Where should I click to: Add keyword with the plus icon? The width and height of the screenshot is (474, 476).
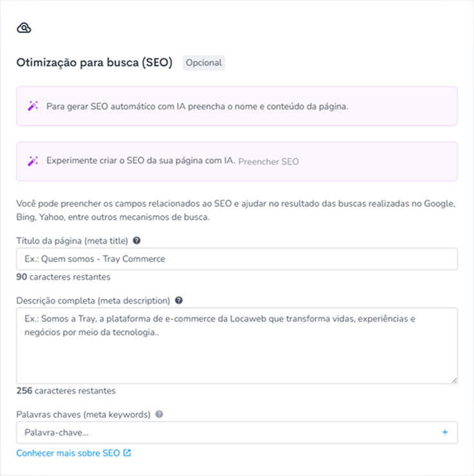click(x=445, y=432)
